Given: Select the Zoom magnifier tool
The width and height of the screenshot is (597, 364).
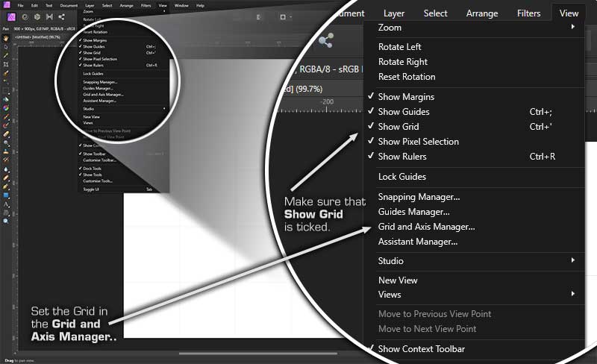Looking at the screenshot, I should 6,222.
